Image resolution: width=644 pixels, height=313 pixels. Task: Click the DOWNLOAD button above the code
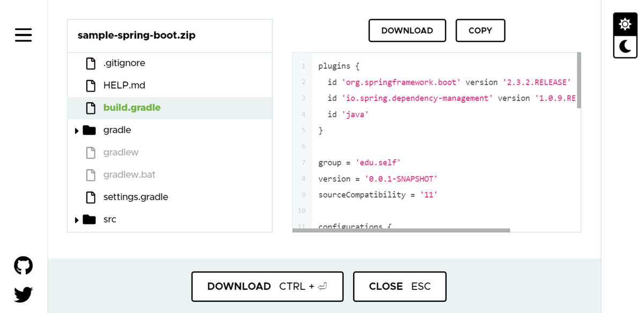(407, 30)
